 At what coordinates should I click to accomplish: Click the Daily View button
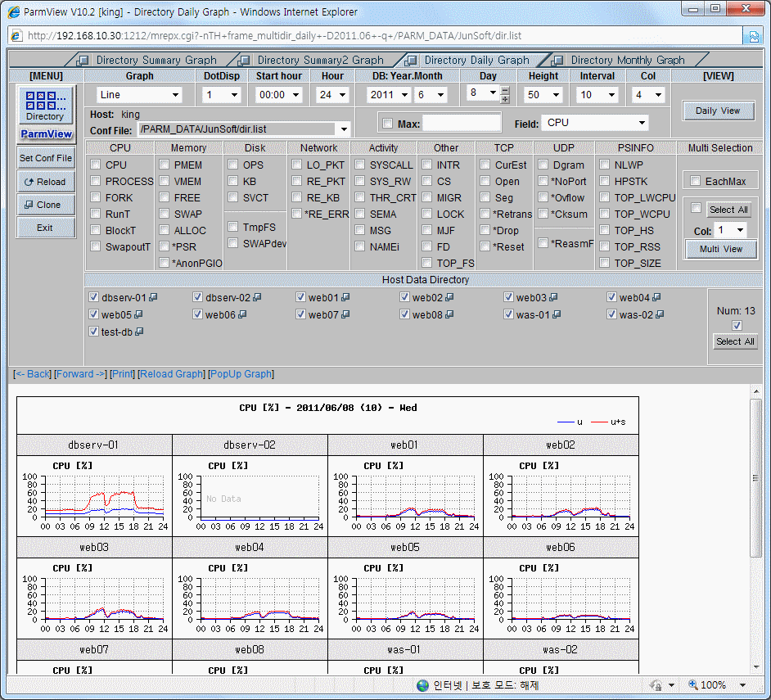pyautogui.click(x=718, y=111)
